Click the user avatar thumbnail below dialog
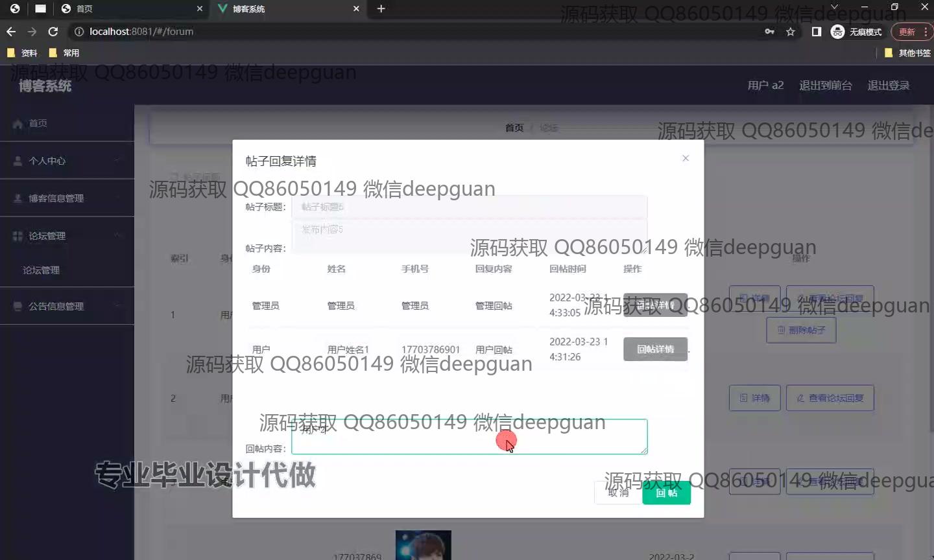 pyautogui.click(x=423, y=545)
